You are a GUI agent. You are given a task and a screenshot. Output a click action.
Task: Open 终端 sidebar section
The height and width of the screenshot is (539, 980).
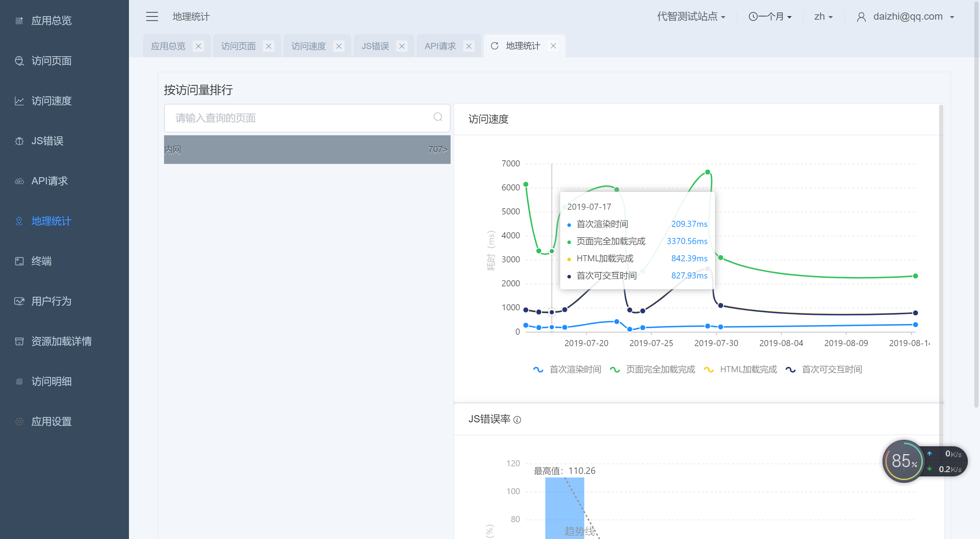pyautogui.click(x=41, y=261)
